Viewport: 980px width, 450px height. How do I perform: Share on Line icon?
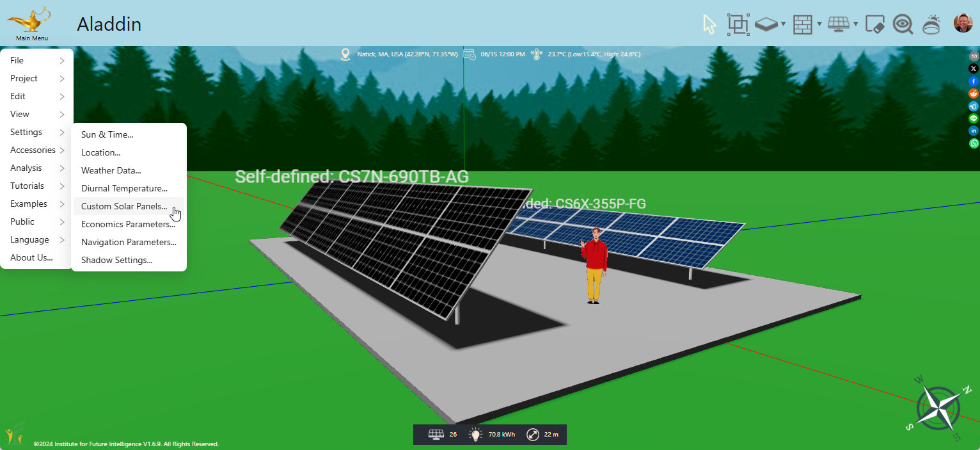click(x=974, y=118)
